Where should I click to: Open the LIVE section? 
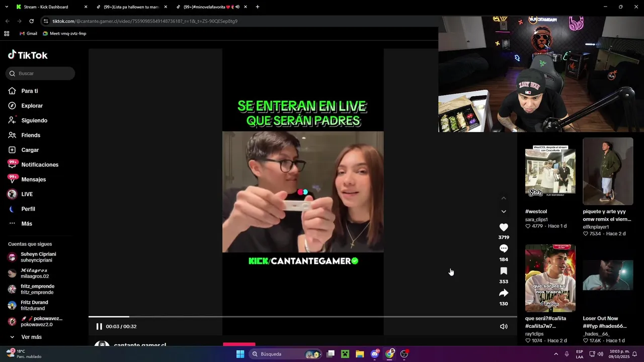(x=27, y=194)
